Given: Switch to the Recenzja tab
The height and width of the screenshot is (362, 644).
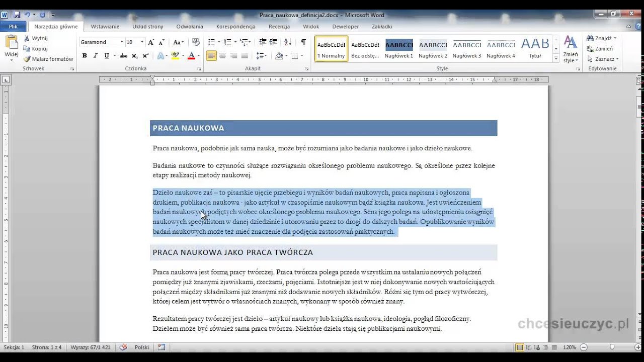Looking at the screenshot, I should tap(279, 27).
